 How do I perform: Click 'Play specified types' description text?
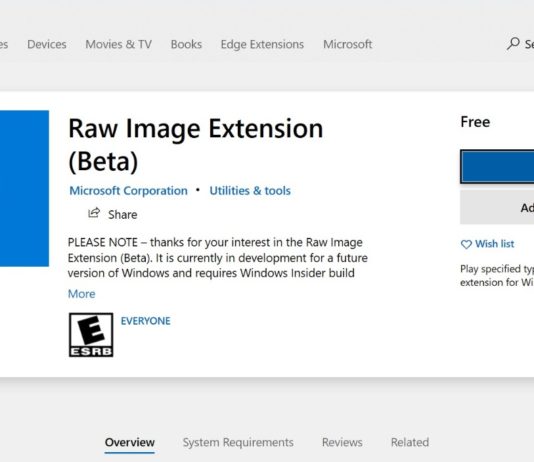click(497, 275)
